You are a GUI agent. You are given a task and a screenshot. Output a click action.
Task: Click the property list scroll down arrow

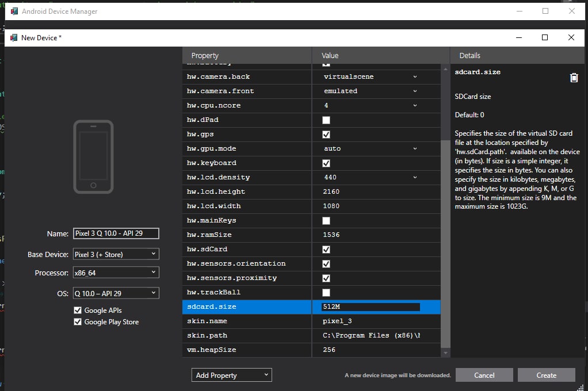click(445, 352)
